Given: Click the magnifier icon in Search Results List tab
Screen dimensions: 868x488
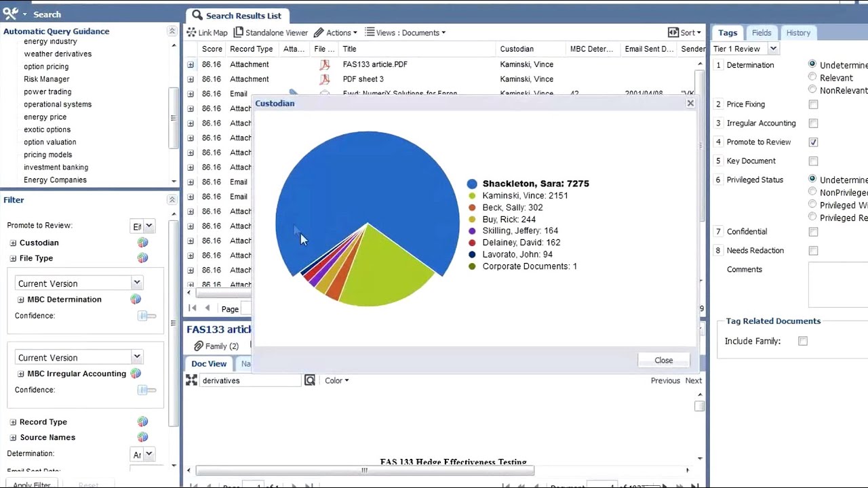Looking at the screenshot, I should [x=197, y=15].
